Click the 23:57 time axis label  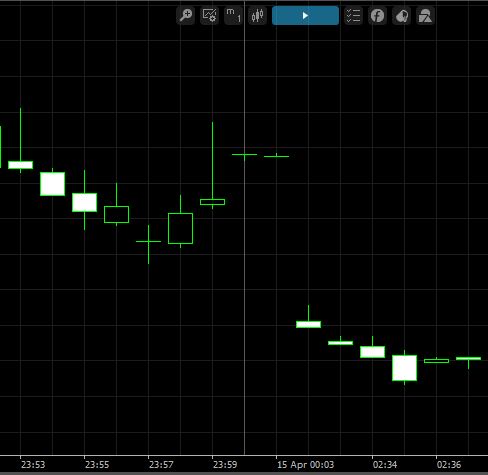(161, 464)
